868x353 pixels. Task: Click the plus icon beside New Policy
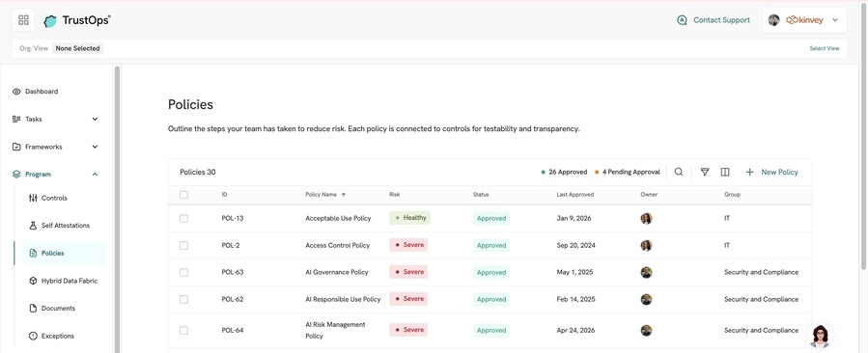(x=750, y=172)
